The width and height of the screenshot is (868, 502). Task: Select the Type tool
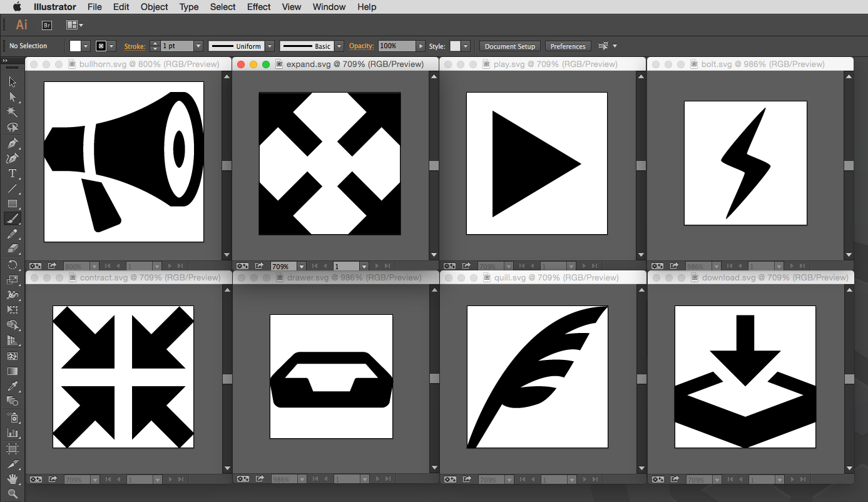coord(13,173)
